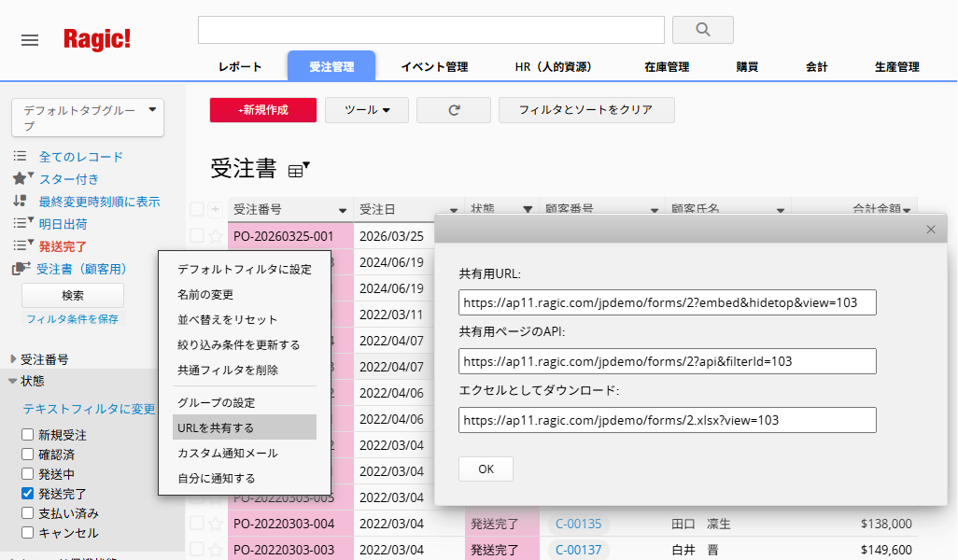The height and width of the screenshot is (560, 958).
Task: Open the ツール dropdown menu
Action: 367,110
